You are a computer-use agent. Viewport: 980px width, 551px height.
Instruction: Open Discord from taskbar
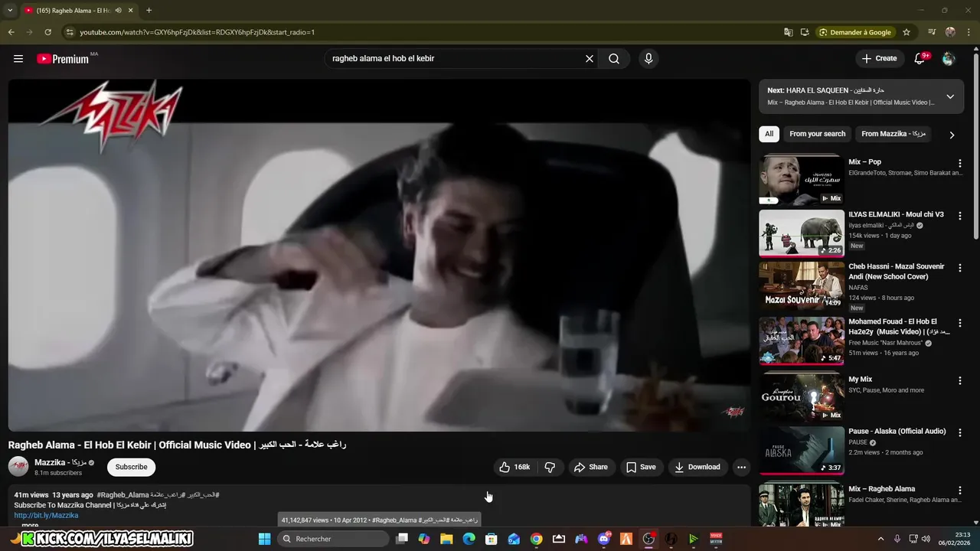pos(604,539)
